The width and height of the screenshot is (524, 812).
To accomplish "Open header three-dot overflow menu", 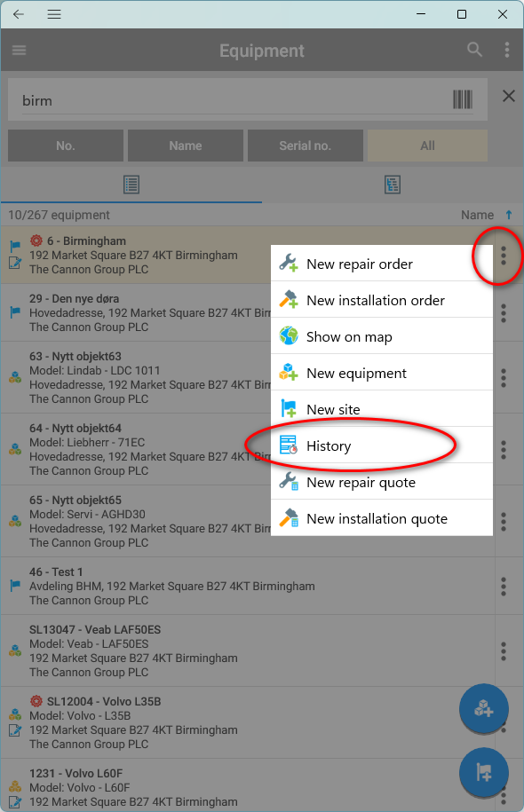I will (507, 50).
